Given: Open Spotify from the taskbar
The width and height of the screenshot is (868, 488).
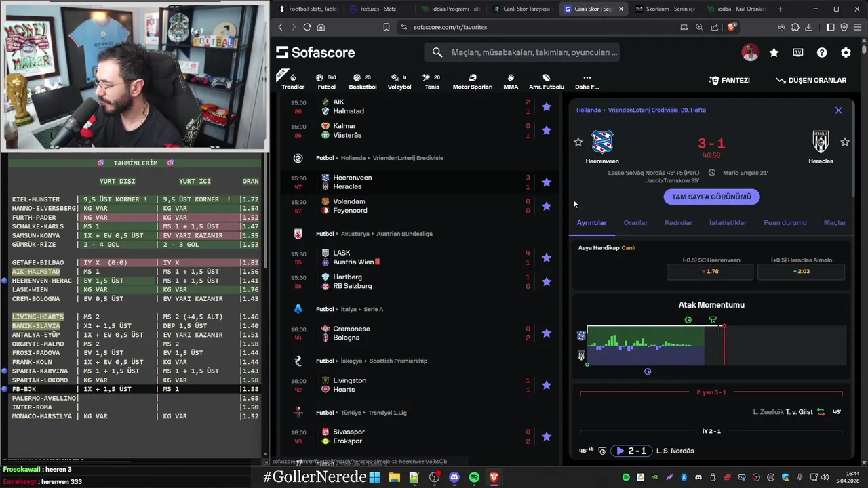Looking at the screenshot, I should click(x=474, y=477).
